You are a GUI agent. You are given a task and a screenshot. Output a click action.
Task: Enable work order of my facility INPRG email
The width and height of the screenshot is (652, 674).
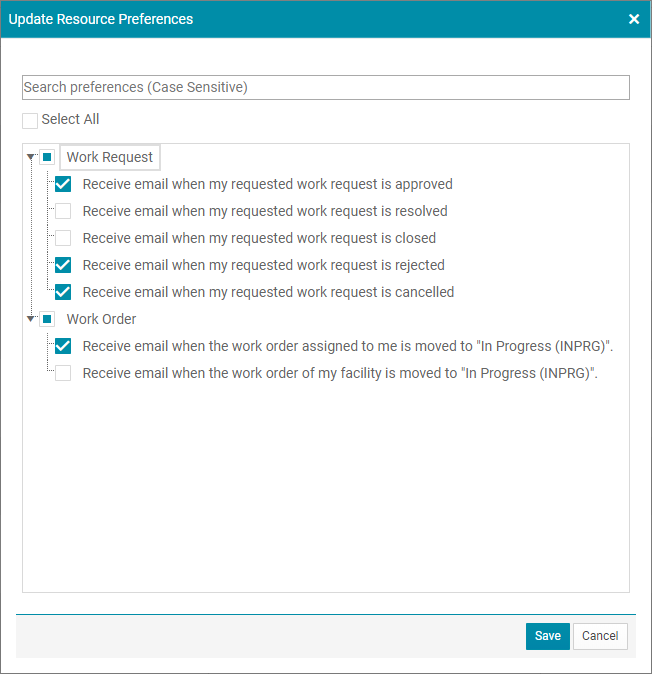(63, 373)
